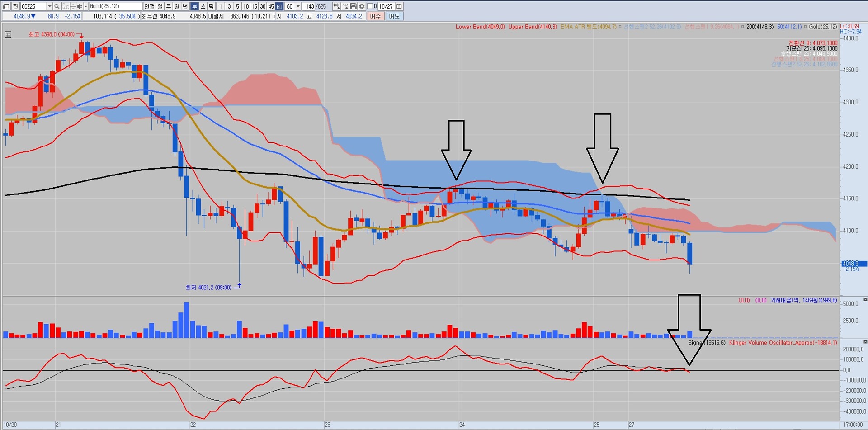
Task: Select the 년 (yearly) period toggle
Action: point(186,6)
